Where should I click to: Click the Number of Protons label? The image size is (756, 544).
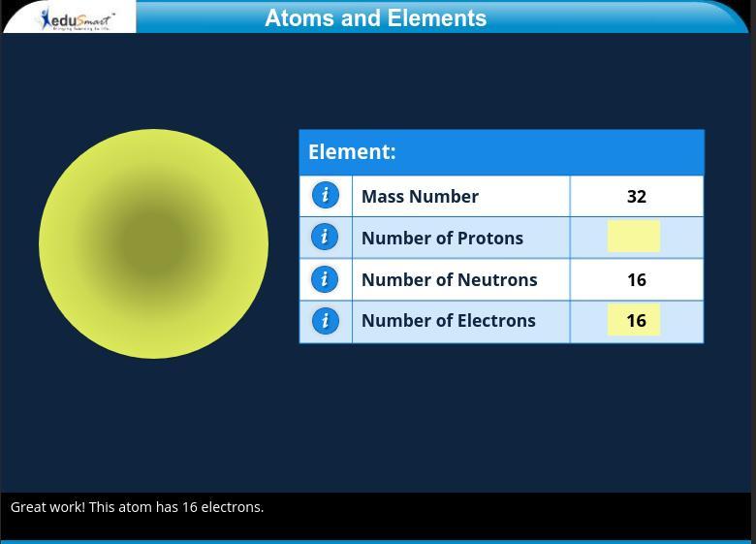pyautogui.click(x=442, y=238)
